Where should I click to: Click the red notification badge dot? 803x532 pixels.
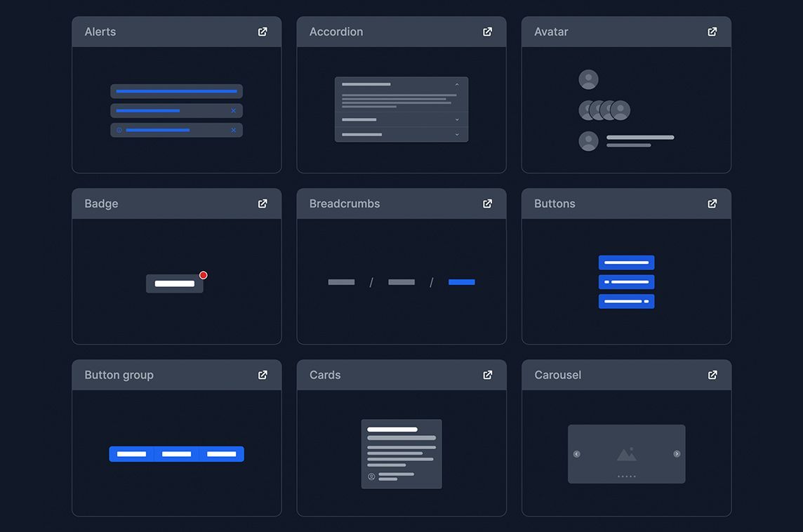(x=204, y=275)
